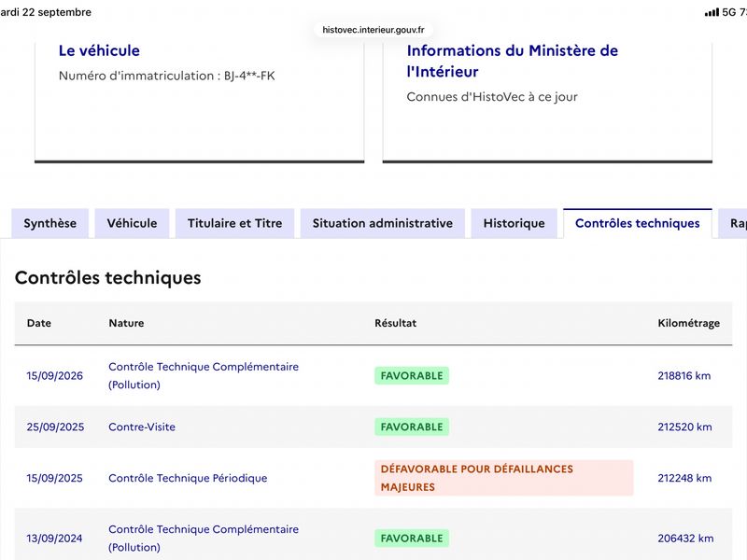Click the Défavorable pour défaillances majeures badge
Screen dimensions: 747x560
pyautogui.click(x=504, y=478)
